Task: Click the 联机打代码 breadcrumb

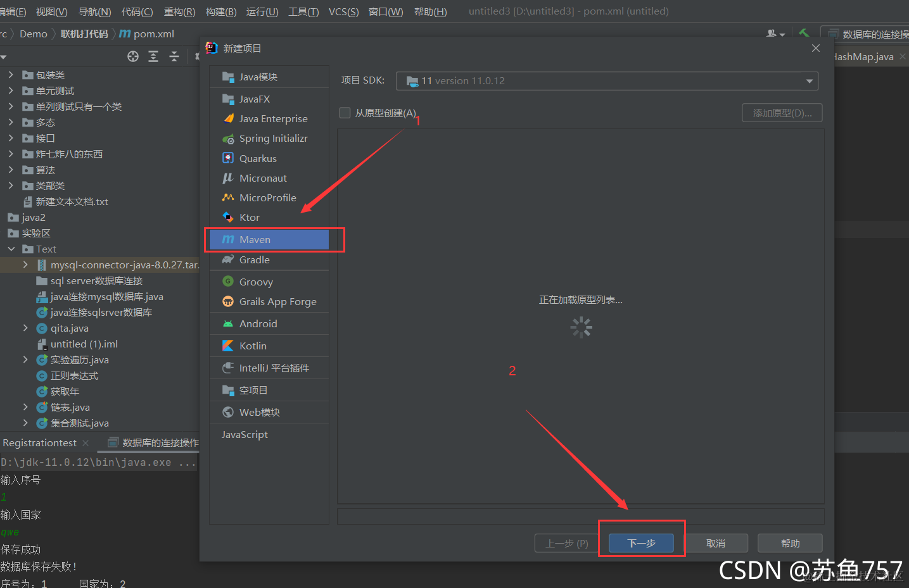Action: [84, 34]
